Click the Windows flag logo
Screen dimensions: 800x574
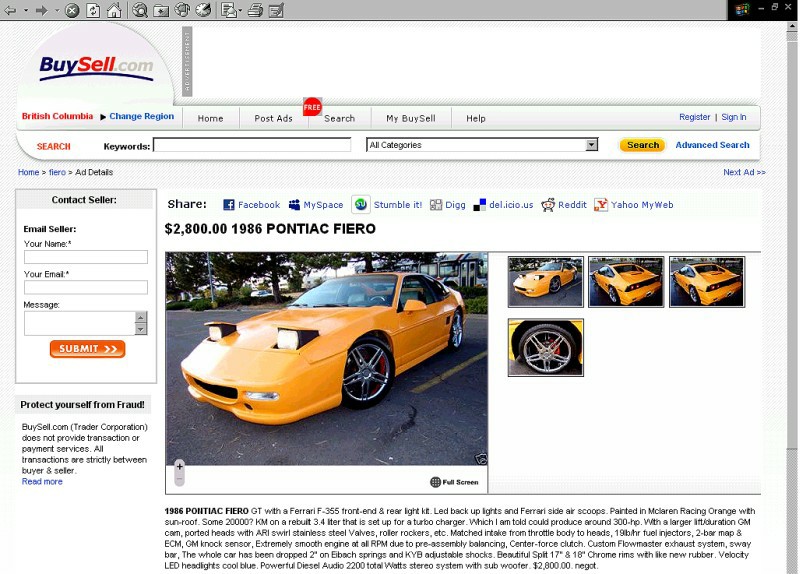click(742, 9)
